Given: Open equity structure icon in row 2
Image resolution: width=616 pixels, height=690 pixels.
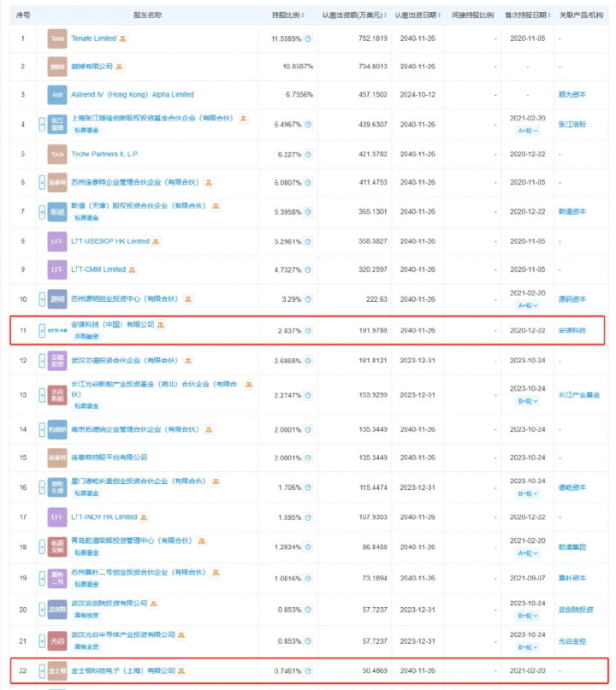Looking at the screenshot, I should coord(119,67).
